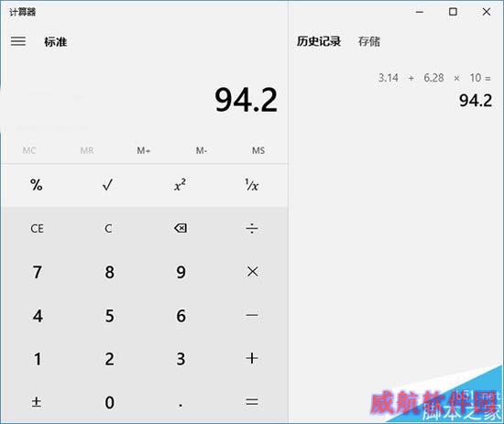The image size is (504, 424).
Task: Click the C clear button
Action: click(108, 228)
